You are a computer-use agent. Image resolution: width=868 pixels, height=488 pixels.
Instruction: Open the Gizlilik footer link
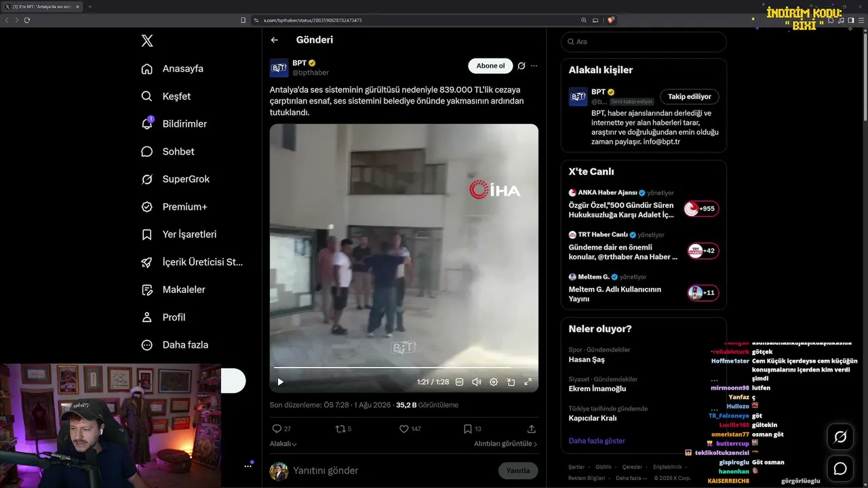(x=604, y=467)
